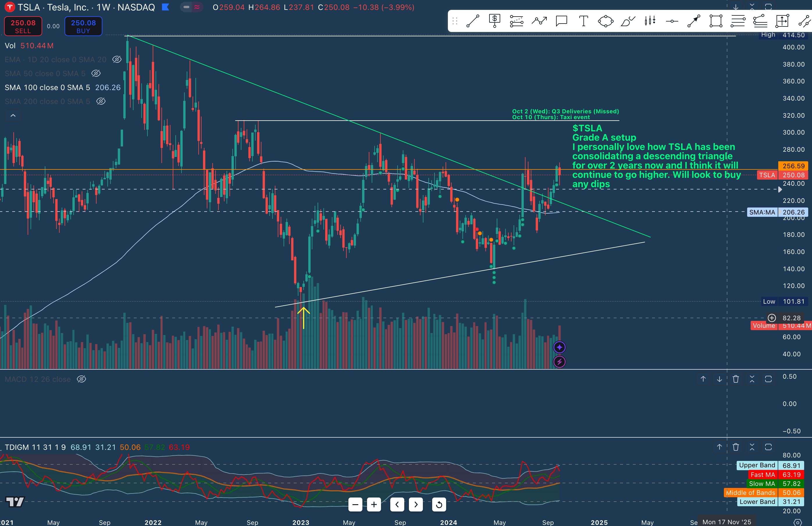Reset the chart view

439,504
